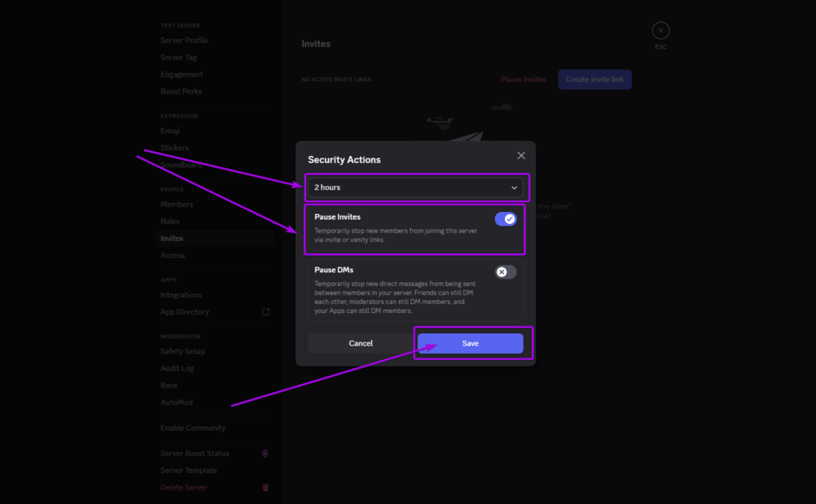The width and height of the screenshot is (816, 504).
Task: Click Cancel in the Security Actions dialog
Action: point(360,343)
